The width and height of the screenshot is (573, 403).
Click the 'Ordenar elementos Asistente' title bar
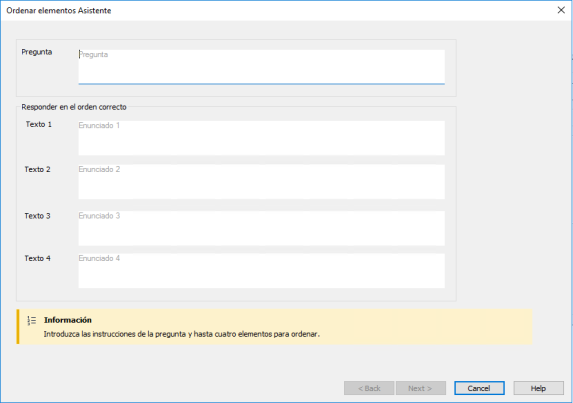click(x=59, y=11)
